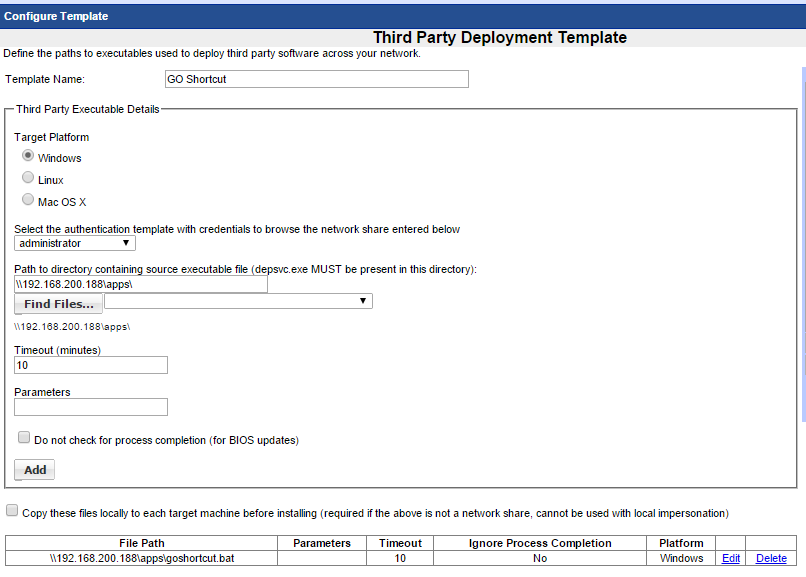The height and width of the screenshot is (577, 806).
Task: Select the Windows target platform radio button
Action: click(x=28, y=156)
